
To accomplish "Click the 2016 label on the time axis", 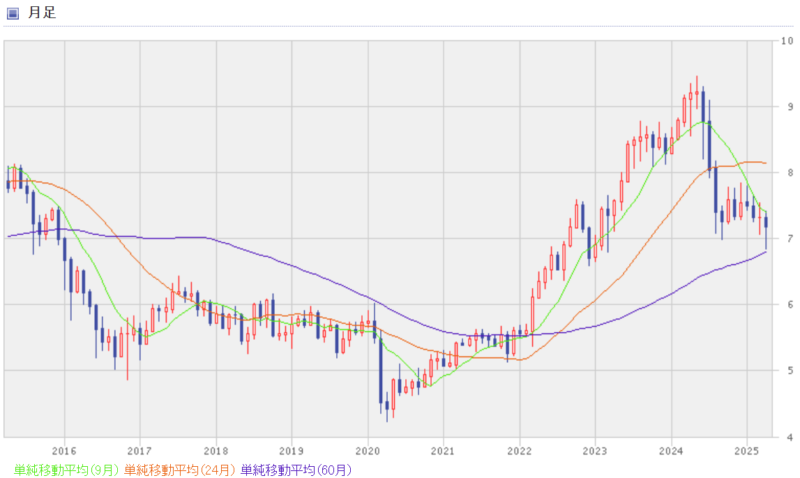I will [64, 451].
